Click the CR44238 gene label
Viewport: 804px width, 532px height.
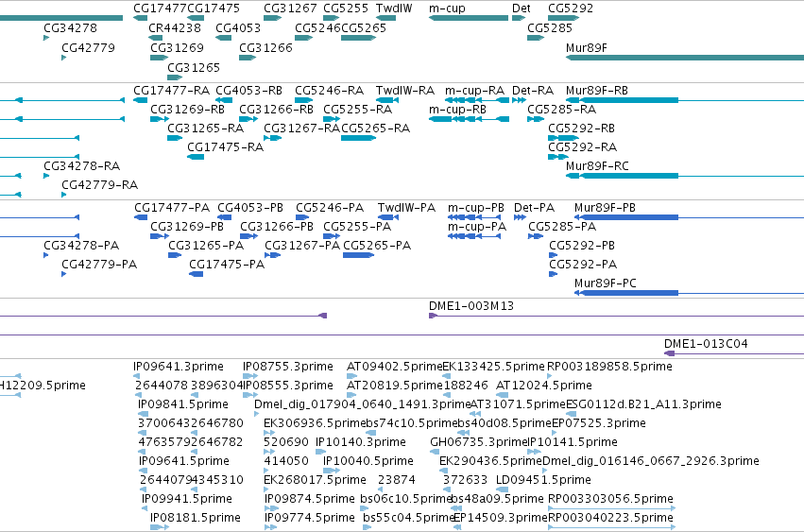(x=175, y=27)
